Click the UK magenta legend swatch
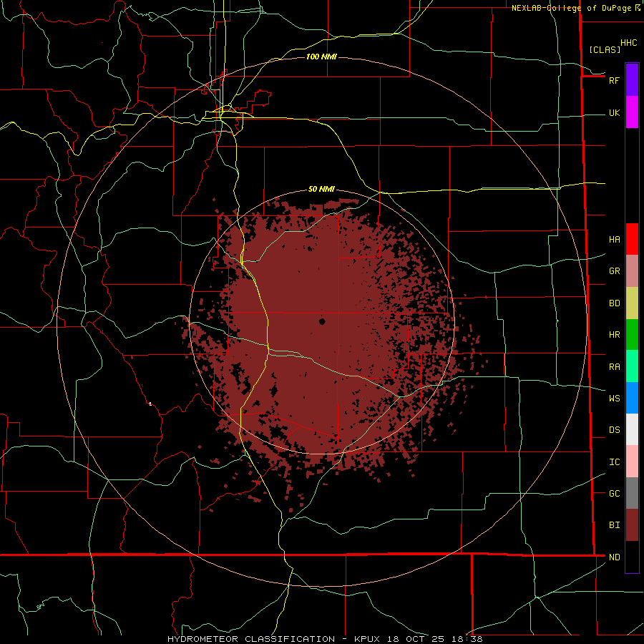The image size is (644, 644). [632, 112]
